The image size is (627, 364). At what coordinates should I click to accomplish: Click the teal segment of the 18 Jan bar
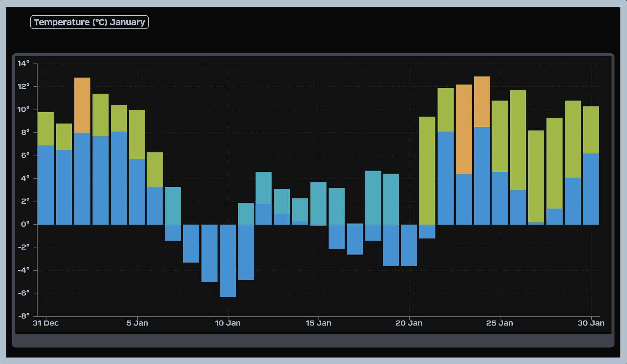pyautogui.click(x=373, y=198)
